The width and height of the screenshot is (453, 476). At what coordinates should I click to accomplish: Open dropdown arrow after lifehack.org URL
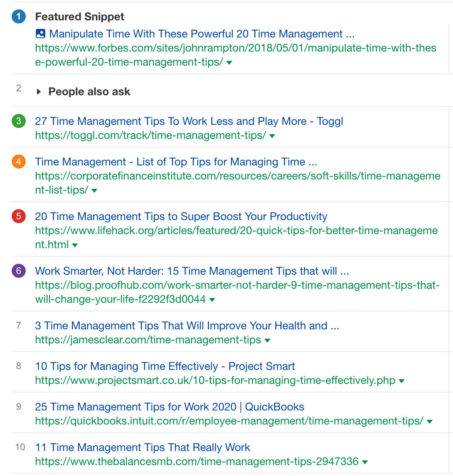pos(75,245)
